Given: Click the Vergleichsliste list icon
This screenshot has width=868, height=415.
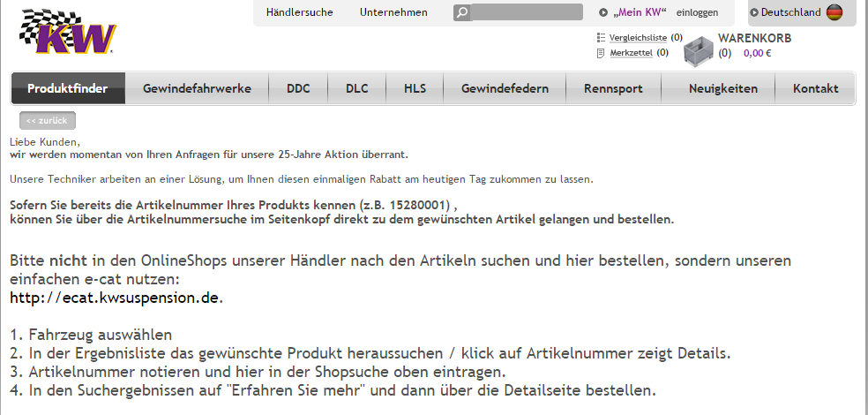Looking at the screenshot, I should coord(601,38).
